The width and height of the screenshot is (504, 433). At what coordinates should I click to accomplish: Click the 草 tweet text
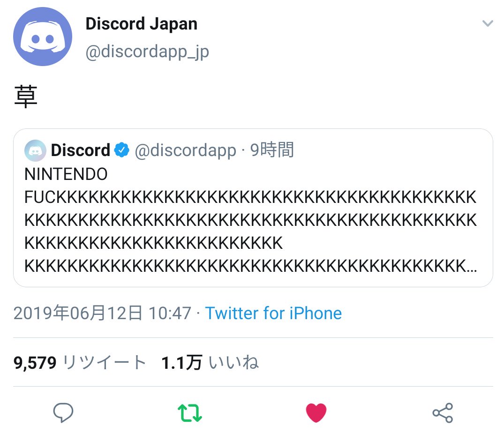26,97
